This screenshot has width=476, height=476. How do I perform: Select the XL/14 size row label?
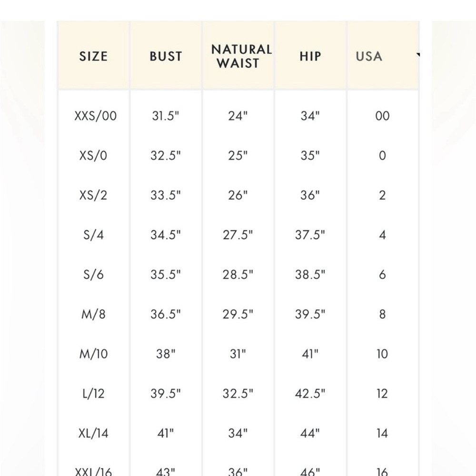(x=93, y=433)
